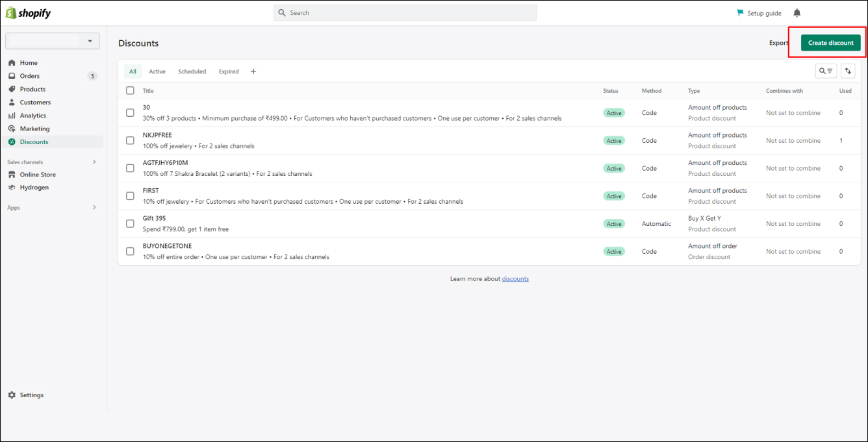This screenshot has height=442, width=868.
Task: Click the Settings gear icon
Action: coord(12,395)
